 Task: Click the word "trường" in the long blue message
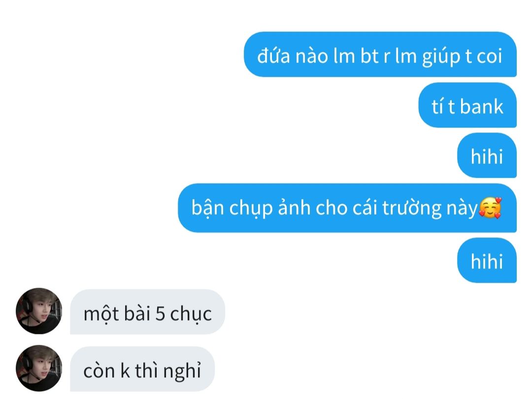412,208
